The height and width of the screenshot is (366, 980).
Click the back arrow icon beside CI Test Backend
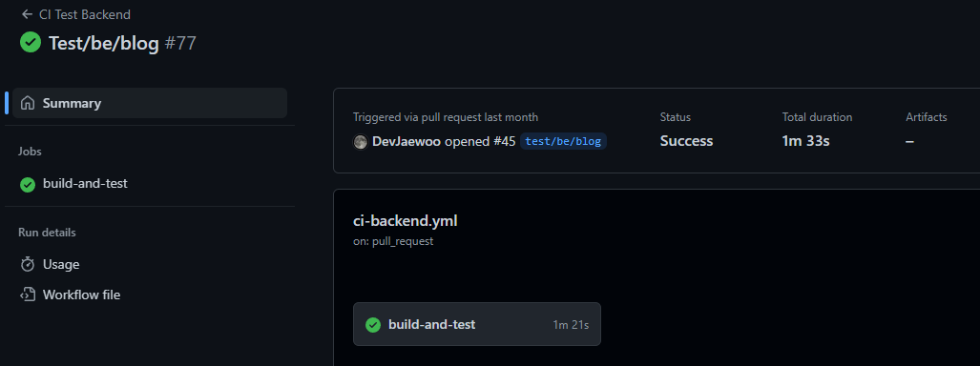(x=27, y=14)
